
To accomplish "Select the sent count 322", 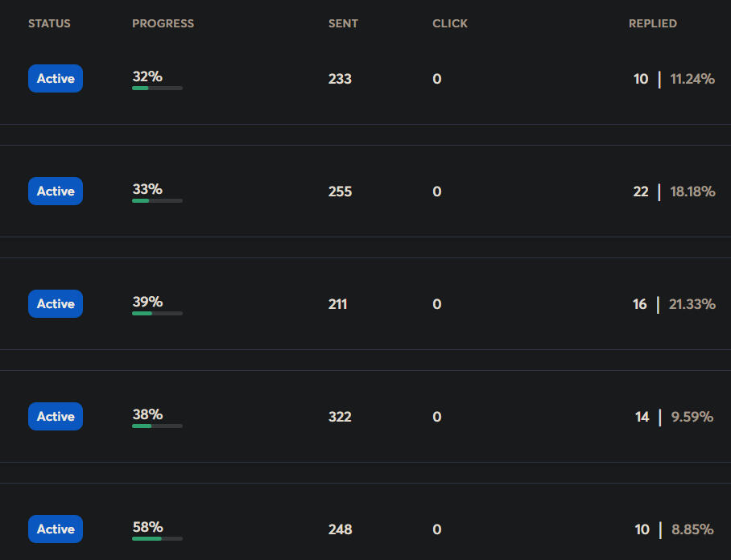I will tap(340, 417).
